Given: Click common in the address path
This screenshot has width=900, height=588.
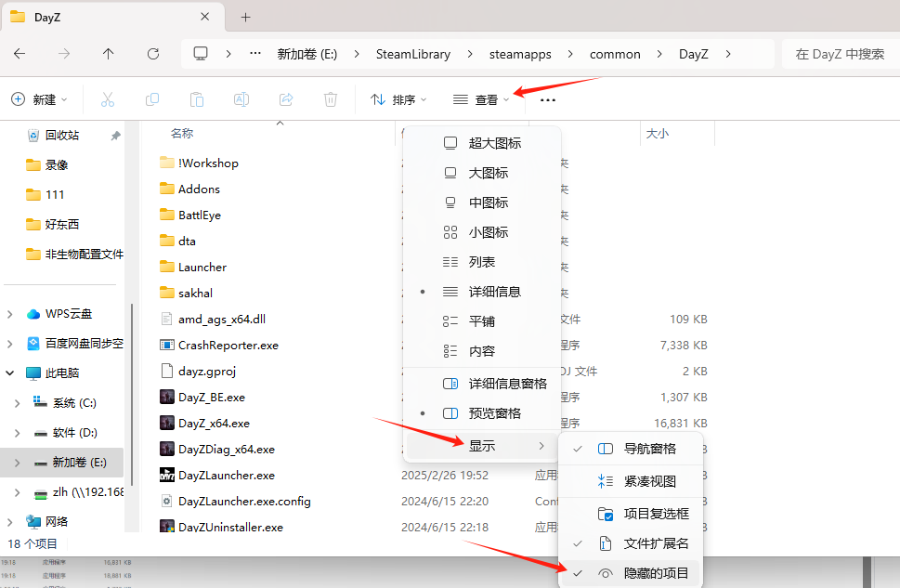Looking at the screenshot, I should [615, 54].
